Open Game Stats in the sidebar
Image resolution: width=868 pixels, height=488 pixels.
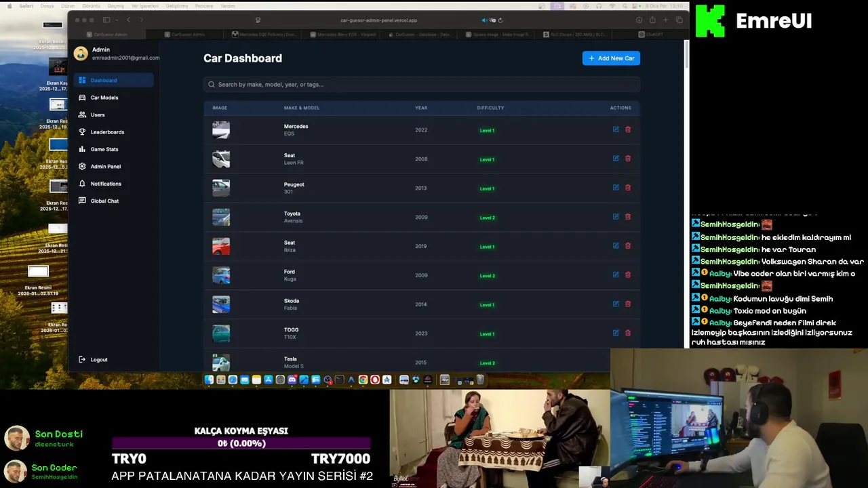(x=114, y=149)
